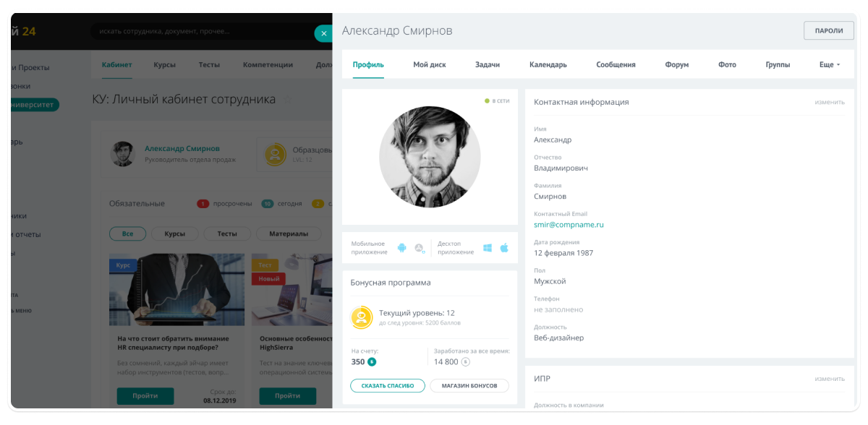Select the Тесты filter pill
The height and width of the screenshot is (425, 868).
coord(227,233)
